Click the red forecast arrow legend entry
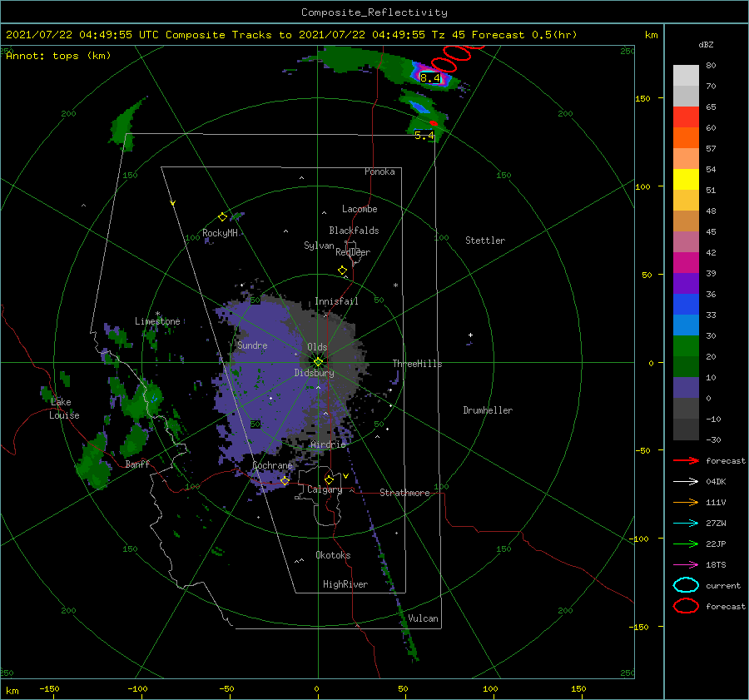Image resolution: width=749 pixels, height=700 pixels. coord(709,460)
